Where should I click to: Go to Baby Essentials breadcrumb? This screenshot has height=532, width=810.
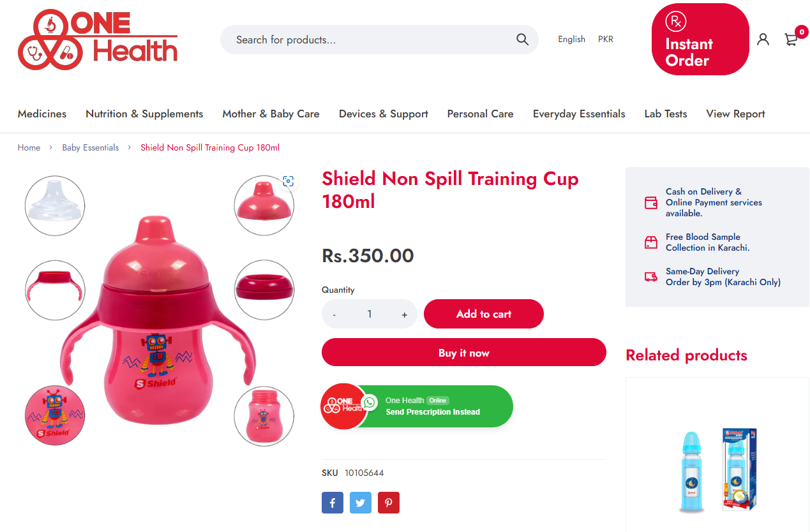pos(91,147)
